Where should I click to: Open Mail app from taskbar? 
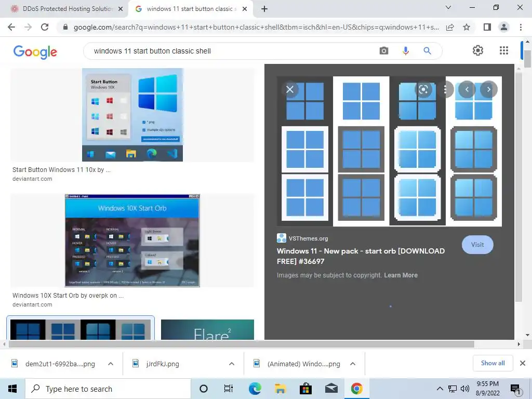pyautogui.click(x=331, y=389)
